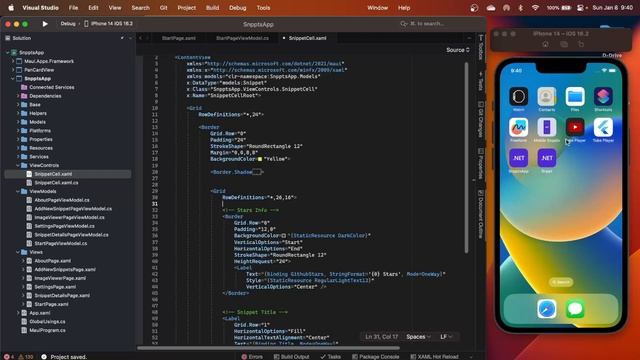Open the Contacts app on the simulator
This screenshot has width=640, height=360.
pyautogui.click(x=547, y=97)
